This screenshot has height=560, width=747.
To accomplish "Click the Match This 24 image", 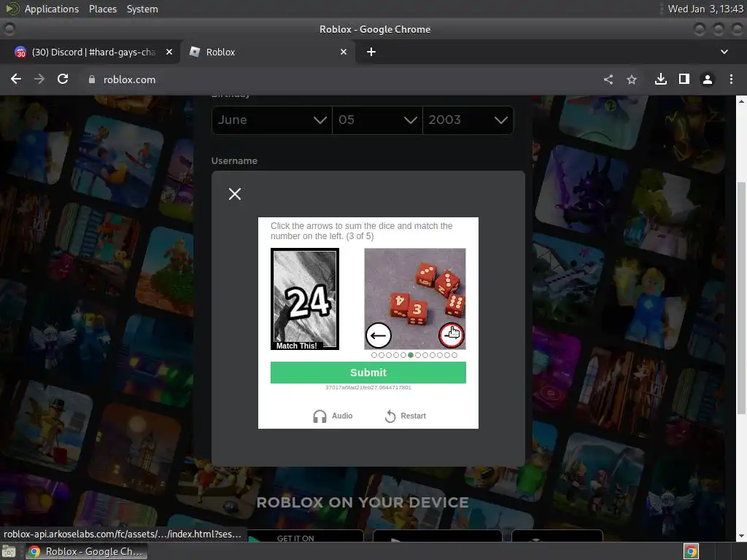I will pos(305,299).
